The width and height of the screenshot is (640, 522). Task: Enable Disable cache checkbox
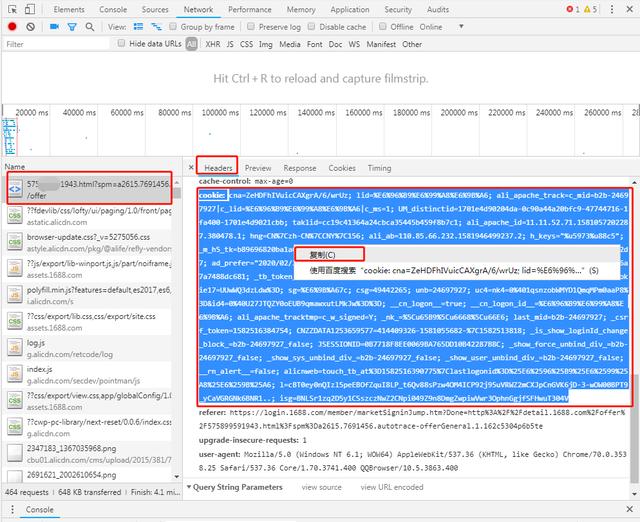[311, 27]
